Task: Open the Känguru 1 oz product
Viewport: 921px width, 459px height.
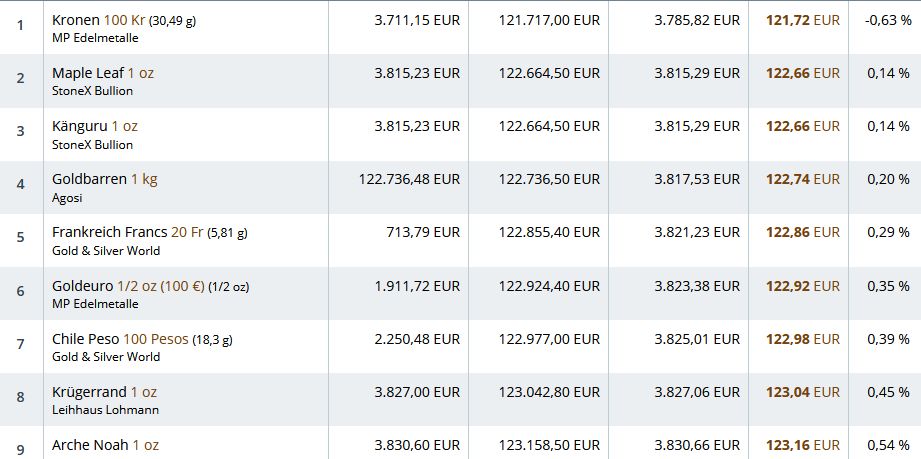Action: click(94, 126)
